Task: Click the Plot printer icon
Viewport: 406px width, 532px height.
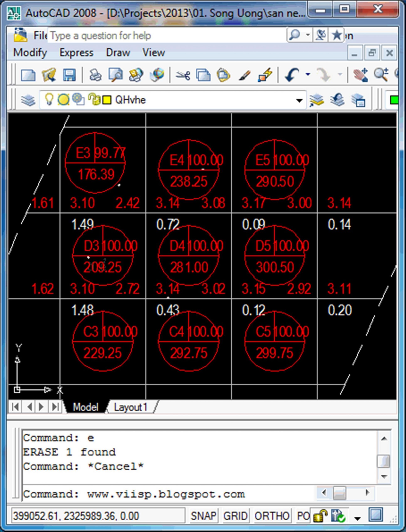Action: [95, 75]
